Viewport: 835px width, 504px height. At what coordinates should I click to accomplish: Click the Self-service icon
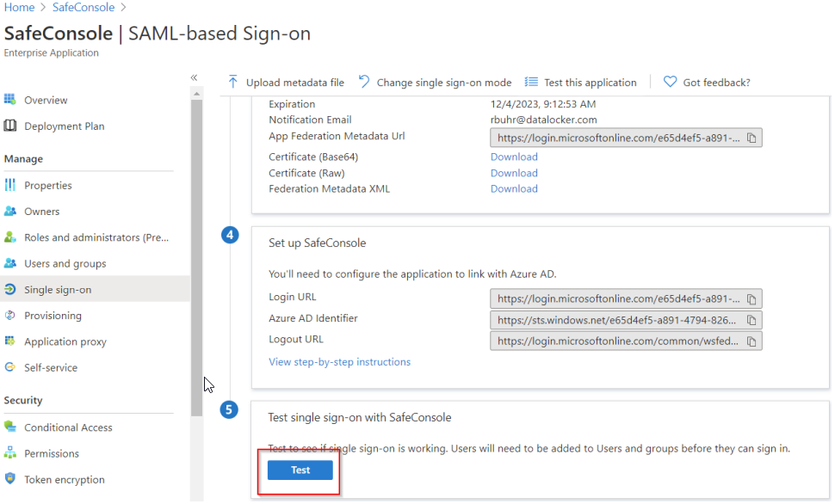point(9,367)
